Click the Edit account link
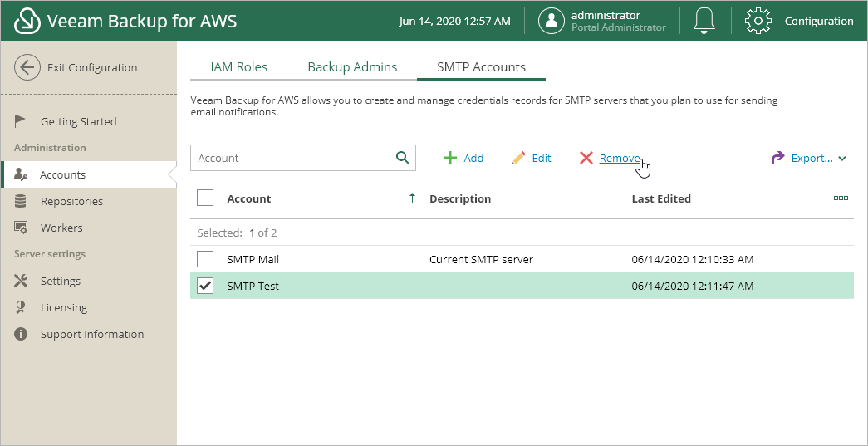 pyautogui.click(x=542, y=158)
